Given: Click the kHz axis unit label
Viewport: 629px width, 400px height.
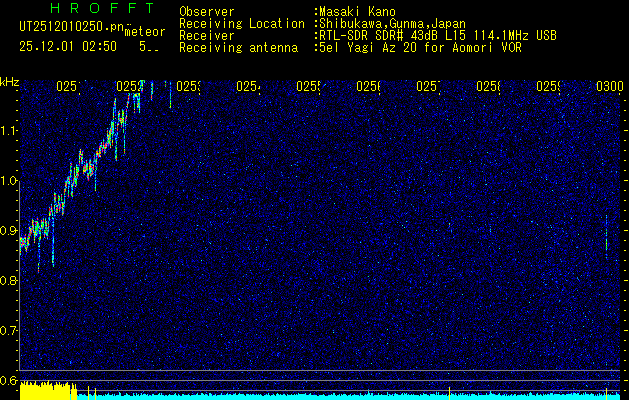Looking at the screenshot, I should coord(9,82).
